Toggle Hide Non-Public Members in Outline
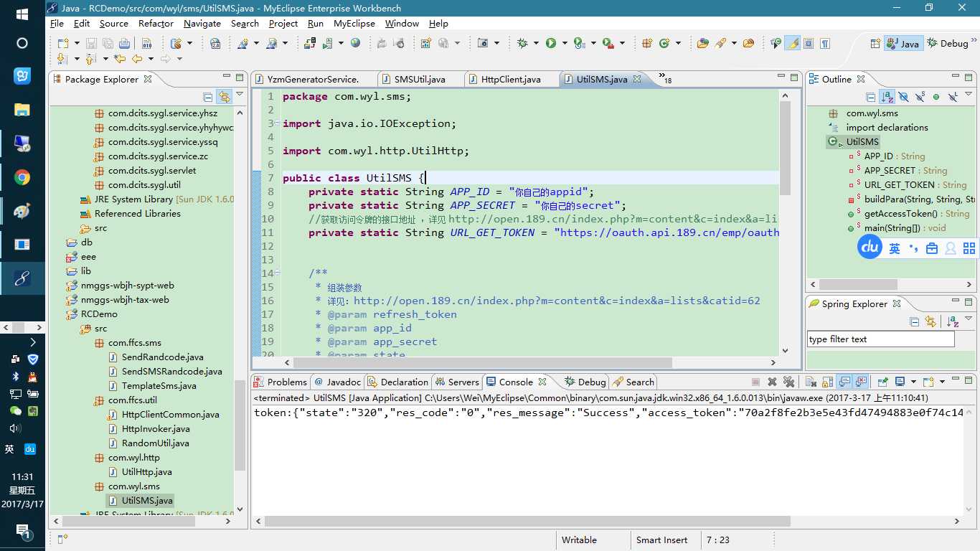Viewport: 980px width, 551px height. tap(936, 97)
